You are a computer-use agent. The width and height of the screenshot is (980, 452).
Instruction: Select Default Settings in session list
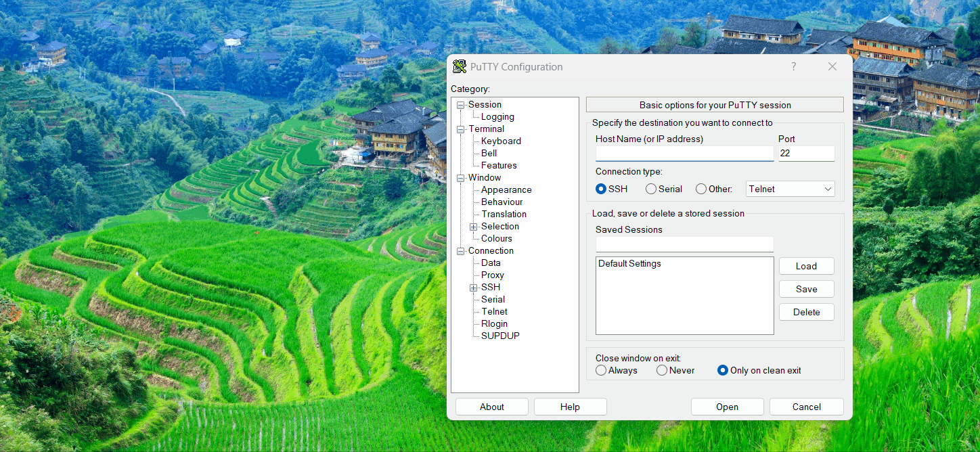tap(629, 264)
